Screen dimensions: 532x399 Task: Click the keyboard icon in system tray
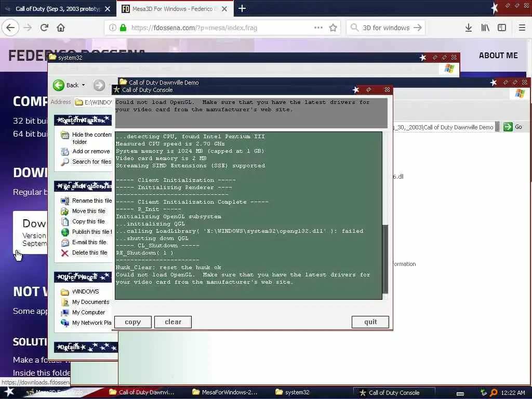coord(460,394)
